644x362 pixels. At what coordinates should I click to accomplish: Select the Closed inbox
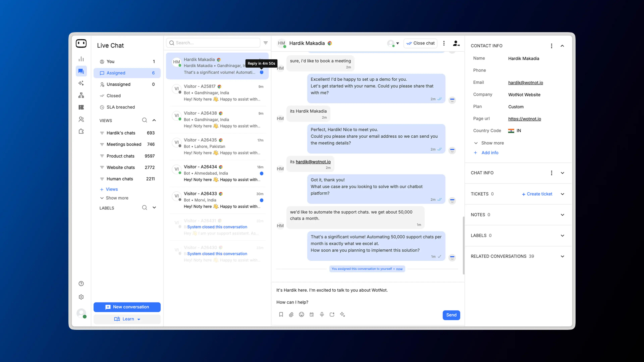point(127,96)
